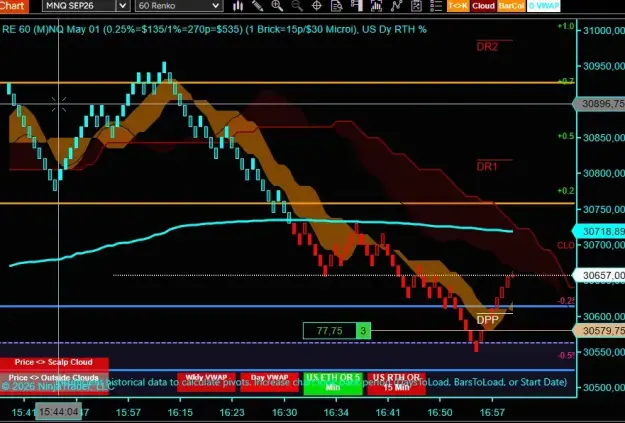The height and width of the screenshot is (423, 625).
Task: Toggle the dark red Cloud button
Action: (x=483, y=6)
